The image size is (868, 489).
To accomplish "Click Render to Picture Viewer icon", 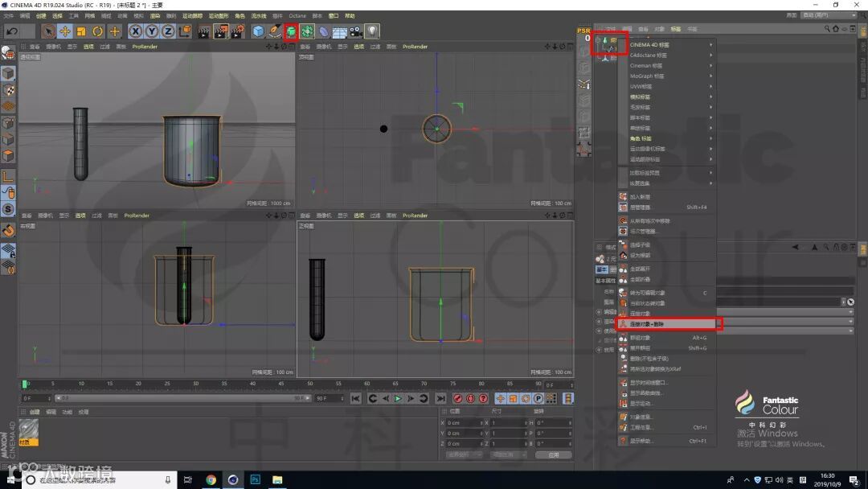I will (x=221, y=31).
